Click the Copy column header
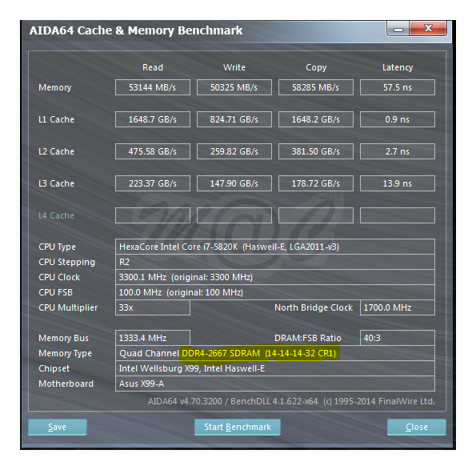 coord(316,68)
